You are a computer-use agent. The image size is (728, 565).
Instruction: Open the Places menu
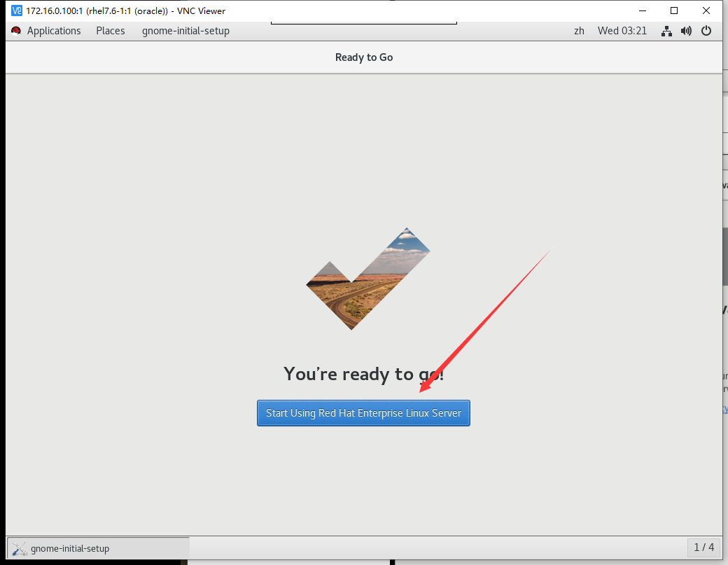pyautogui.click(x=111, y=31)
